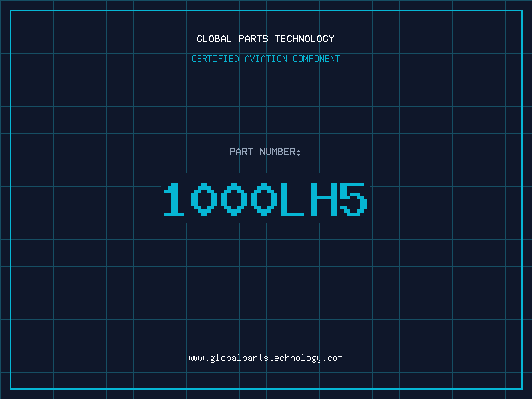Click the word NUMBER: in the label
Screen dimensions: 532x399
pyautogui.click(x=281, y=152)
